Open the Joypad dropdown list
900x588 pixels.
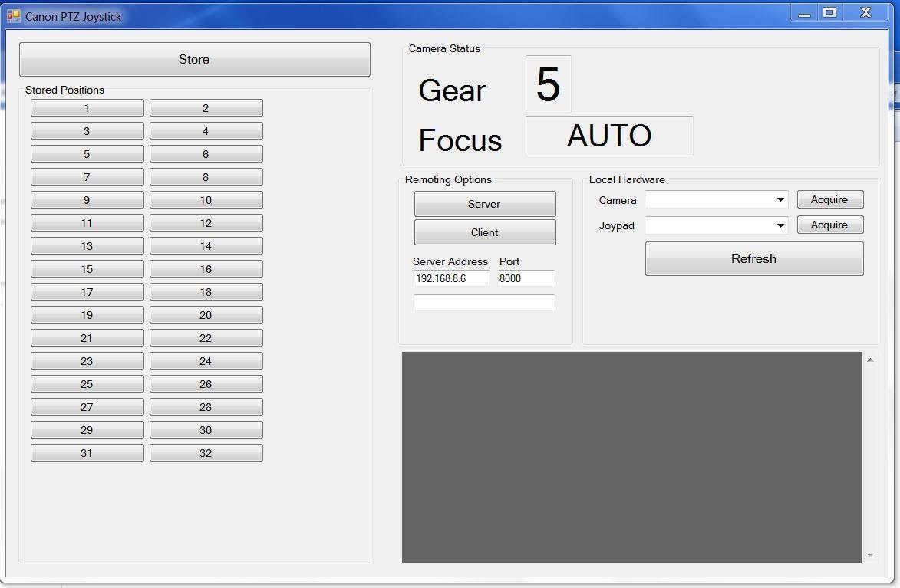coord(717,225)
